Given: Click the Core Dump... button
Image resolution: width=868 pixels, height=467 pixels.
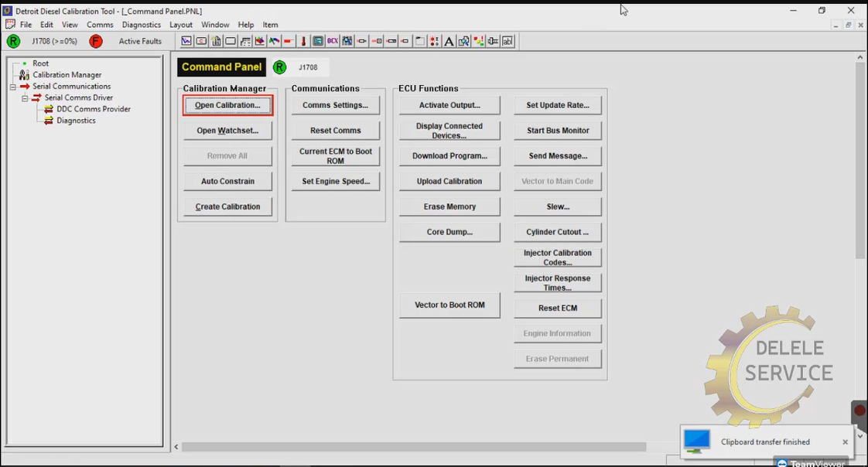Looking at the screenshot, I should click(x=449, y=233).
